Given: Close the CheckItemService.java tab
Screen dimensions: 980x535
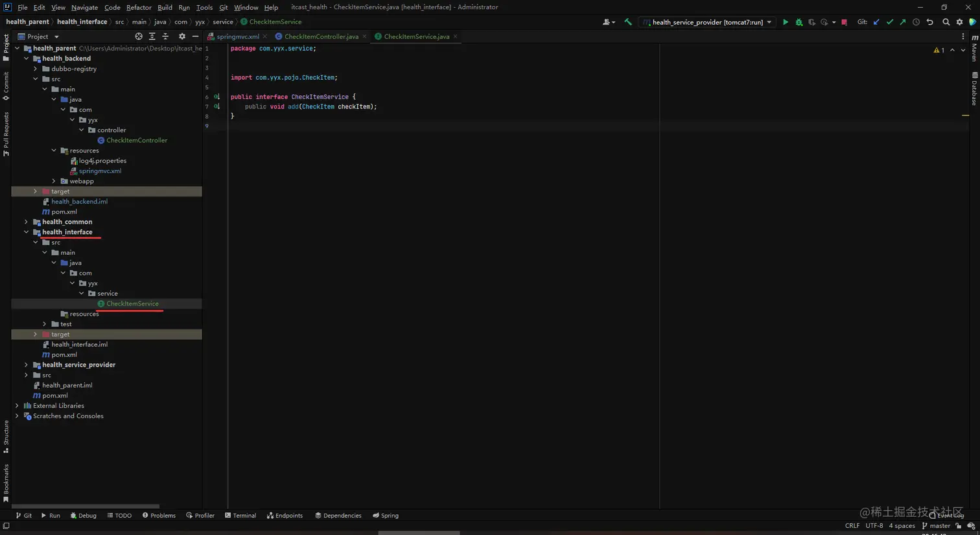Looking at the screenshot, I should tap(456, 36).
